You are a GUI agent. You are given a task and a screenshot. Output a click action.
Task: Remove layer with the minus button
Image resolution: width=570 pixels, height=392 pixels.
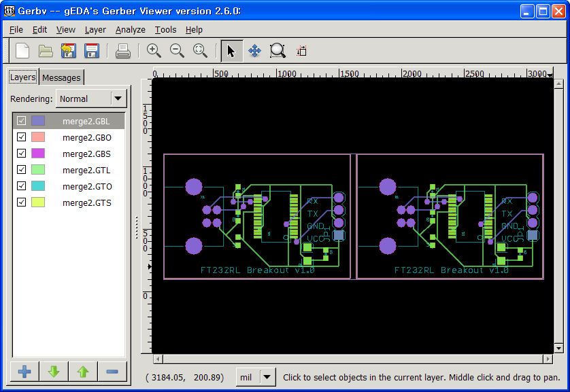[112, 372]
